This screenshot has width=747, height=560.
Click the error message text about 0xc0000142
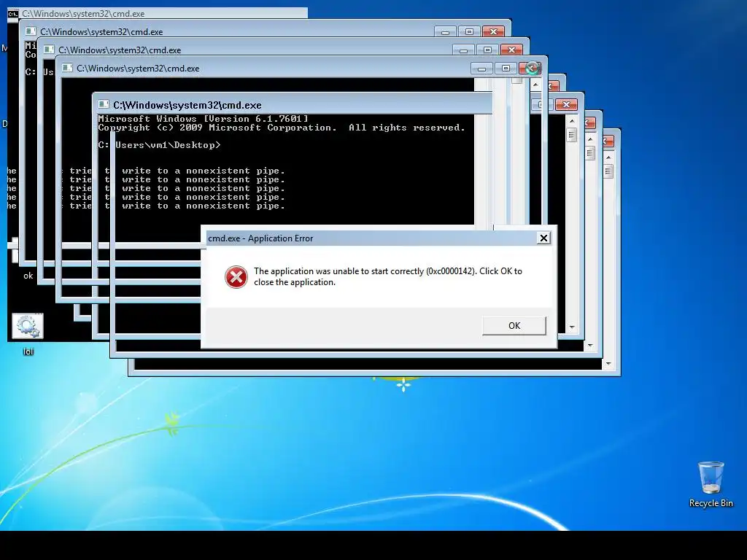(388, 276)
